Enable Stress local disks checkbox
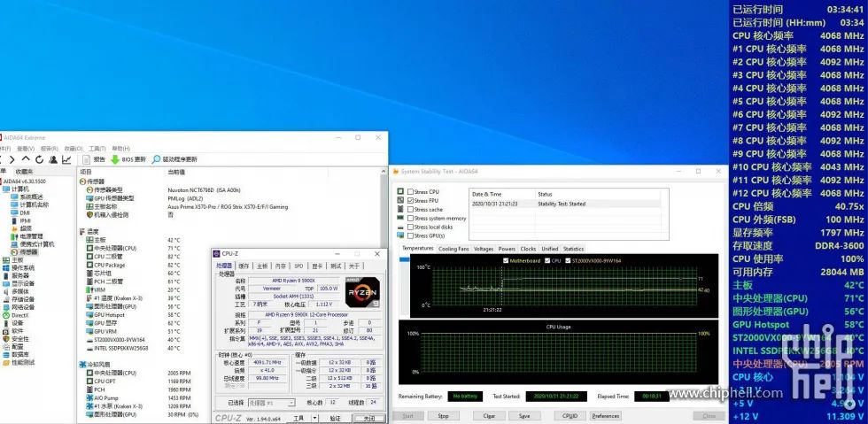 (410, 227)
